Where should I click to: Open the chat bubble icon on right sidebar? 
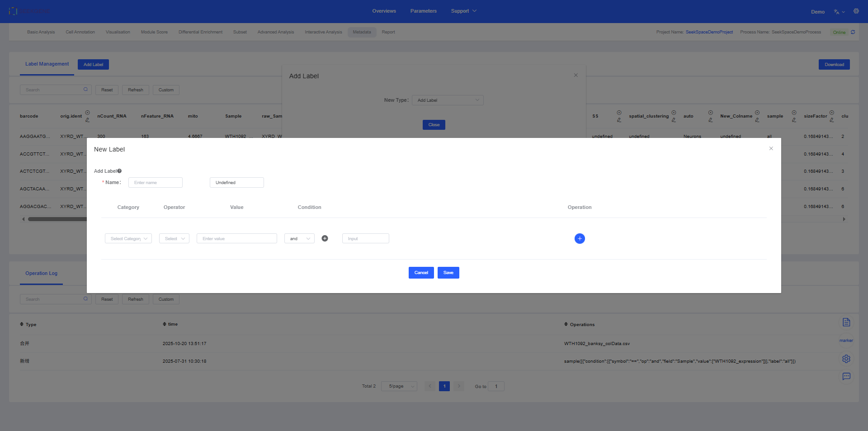846,376
